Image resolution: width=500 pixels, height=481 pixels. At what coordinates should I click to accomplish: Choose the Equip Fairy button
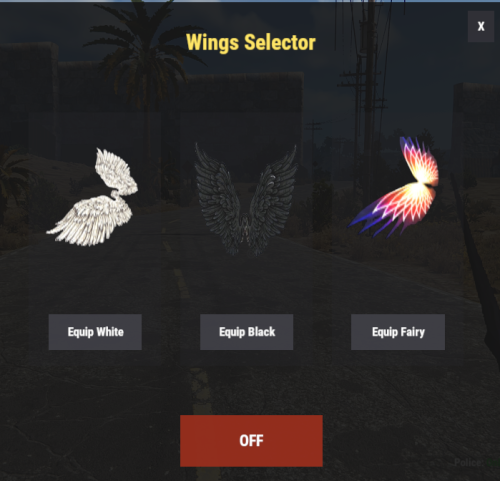398,332
